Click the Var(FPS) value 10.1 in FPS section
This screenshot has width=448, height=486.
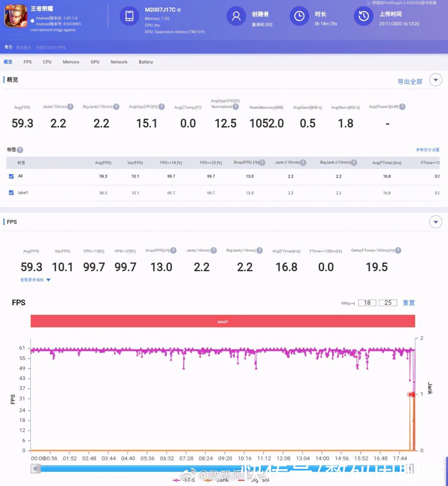click(x=63, y=267)
